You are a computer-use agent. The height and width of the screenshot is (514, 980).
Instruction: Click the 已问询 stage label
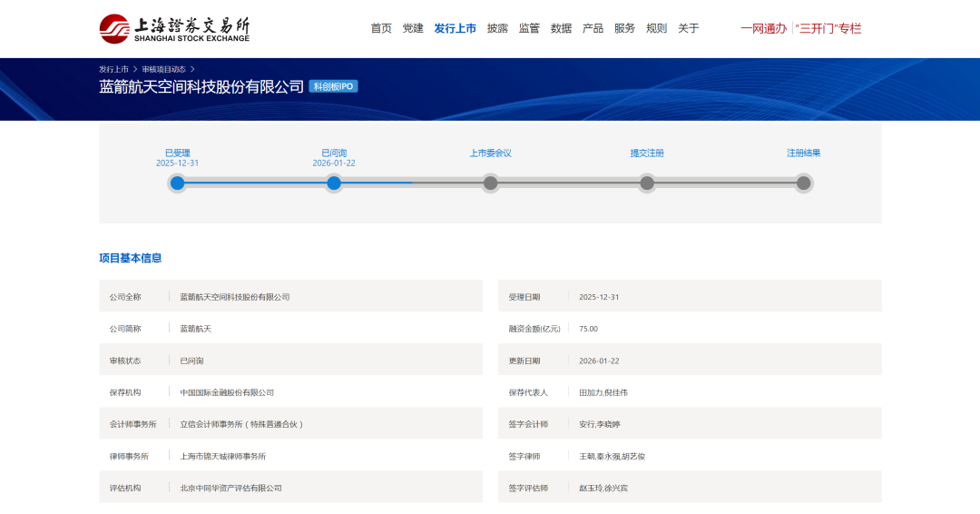334,153
